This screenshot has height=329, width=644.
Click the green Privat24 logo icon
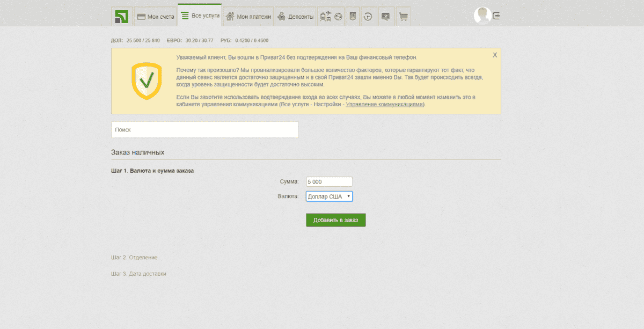121,17
